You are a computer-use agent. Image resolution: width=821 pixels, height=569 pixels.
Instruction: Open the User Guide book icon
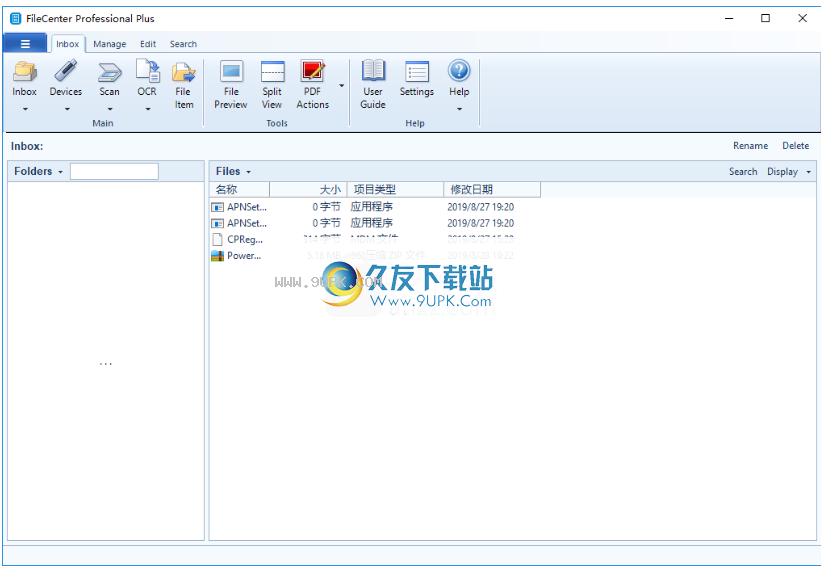[x=373, y=71]
